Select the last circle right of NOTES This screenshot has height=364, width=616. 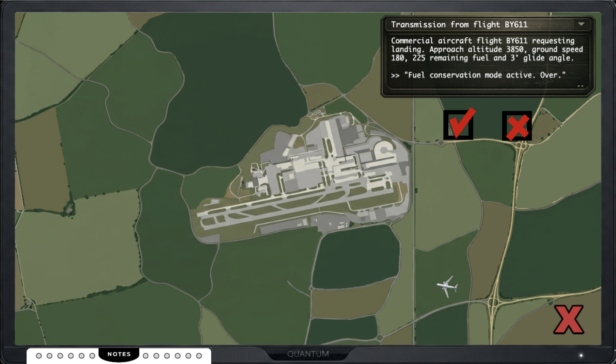click(199, 356)
